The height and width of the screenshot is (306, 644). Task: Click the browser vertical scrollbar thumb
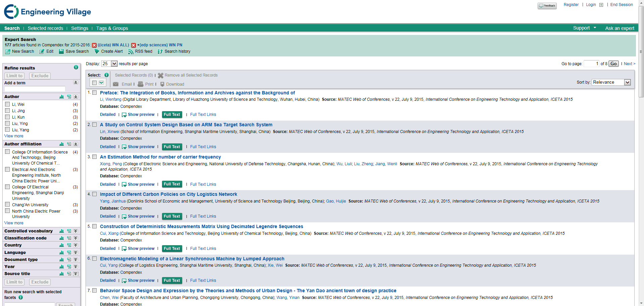point(641,52)
